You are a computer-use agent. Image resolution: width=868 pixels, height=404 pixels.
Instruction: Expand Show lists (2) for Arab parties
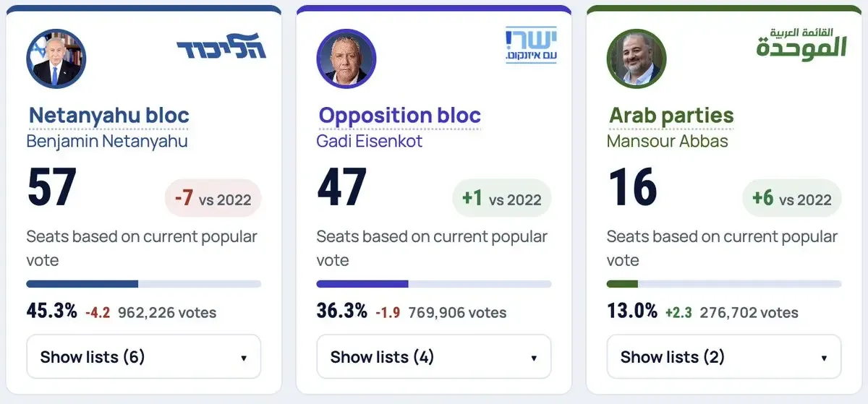tap(724, 356)
